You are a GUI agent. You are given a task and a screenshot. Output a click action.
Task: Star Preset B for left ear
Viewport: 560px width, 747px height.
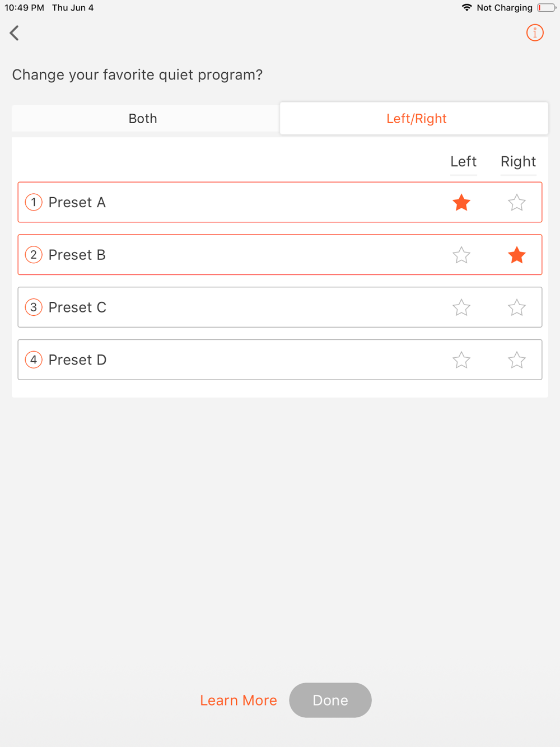(x=461, y=255)
